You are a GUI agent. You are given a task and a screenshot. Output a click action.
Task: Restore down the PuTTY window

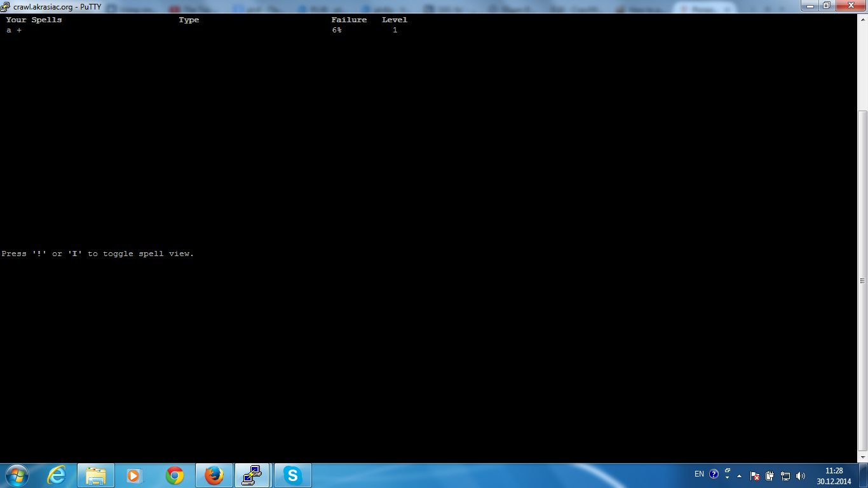(x=827, y=5)
